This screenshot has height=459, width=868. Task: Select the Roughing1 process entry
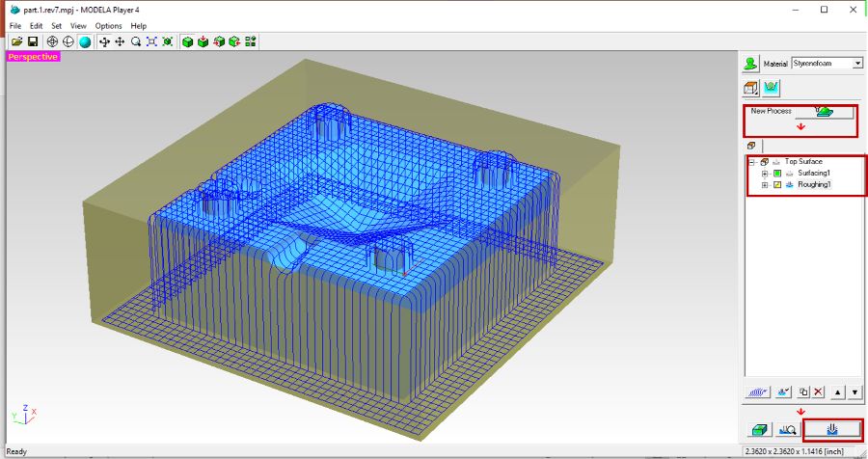click(814, 185)
